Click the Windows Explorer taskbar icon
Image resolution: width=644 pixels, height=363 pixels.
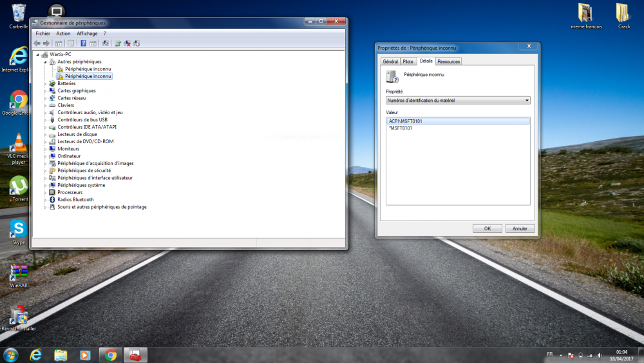click(61, 355)
